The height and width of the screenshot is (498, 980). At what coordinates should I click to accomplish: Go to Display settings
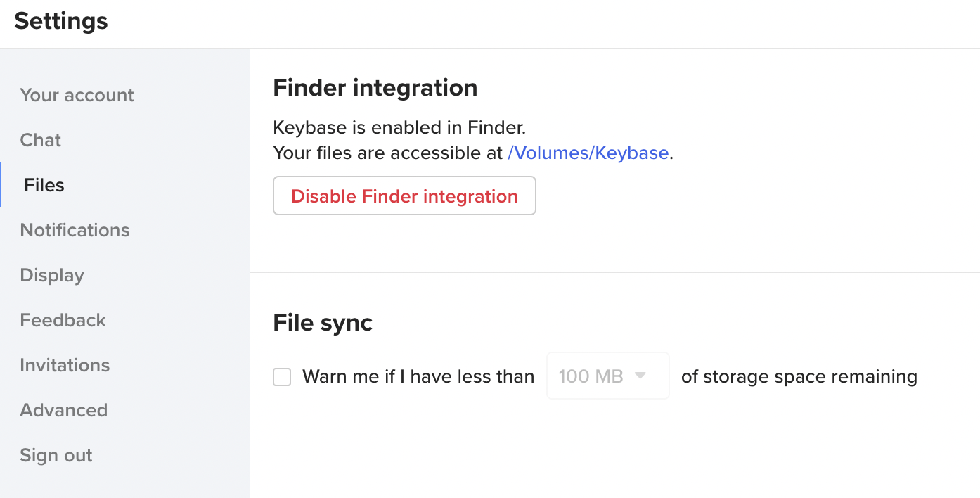point(52,275)
